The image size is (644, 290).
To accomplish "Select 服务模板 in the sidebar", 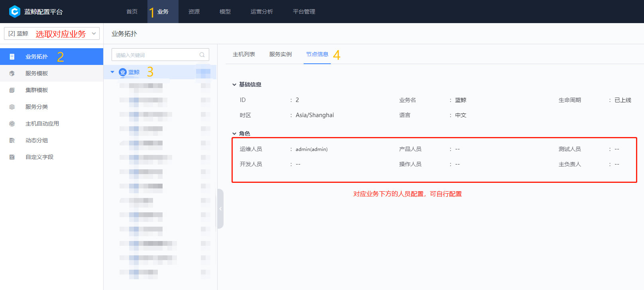I will pyautogui.click(x=52, y=73).
